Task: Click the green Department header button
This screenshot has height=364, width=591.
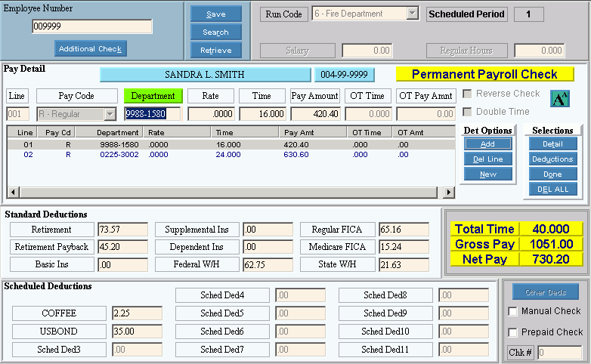Action: pos(153,96)
